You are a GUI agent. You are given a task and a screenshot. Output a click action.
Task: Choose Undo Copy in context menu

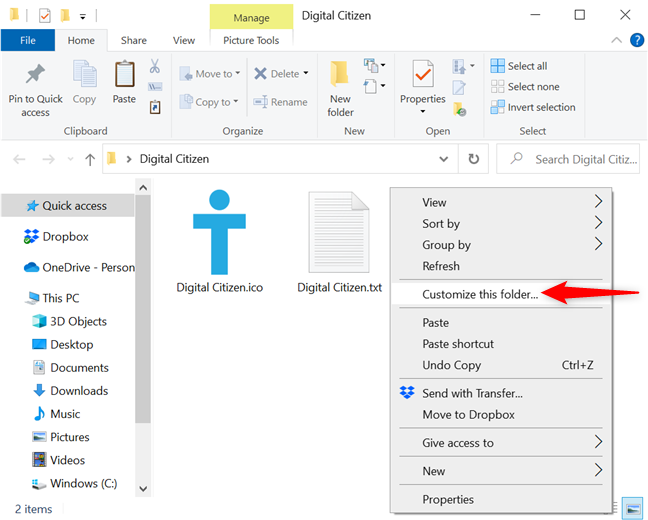tap(500, 365)
